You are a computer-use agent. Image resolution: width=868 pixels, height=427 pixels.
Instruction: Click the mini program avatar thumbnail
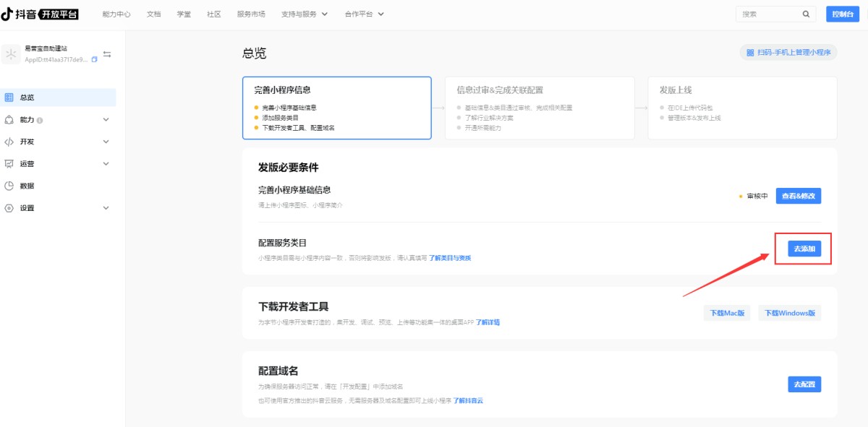tap(12, 54)
